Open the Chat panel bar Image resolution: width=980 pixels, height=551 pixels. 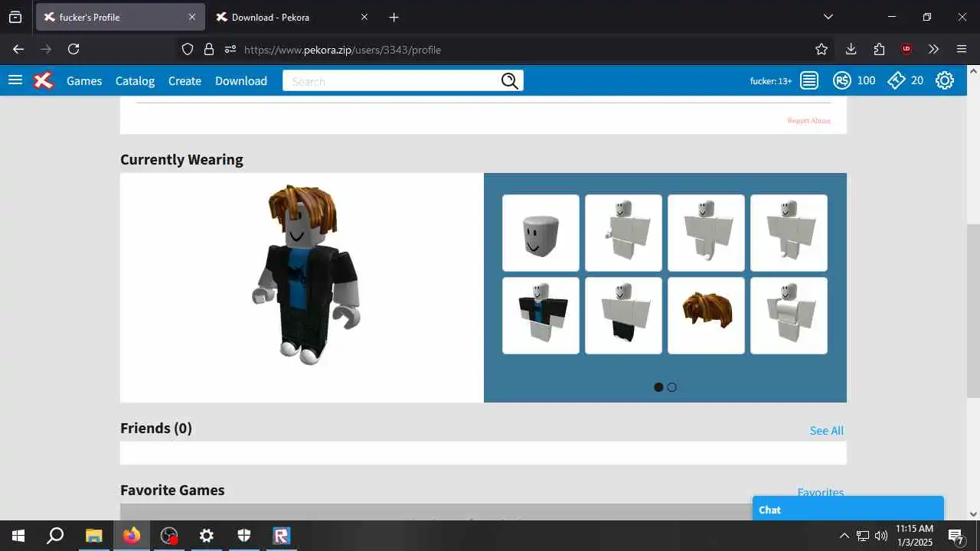pos(848,509)
